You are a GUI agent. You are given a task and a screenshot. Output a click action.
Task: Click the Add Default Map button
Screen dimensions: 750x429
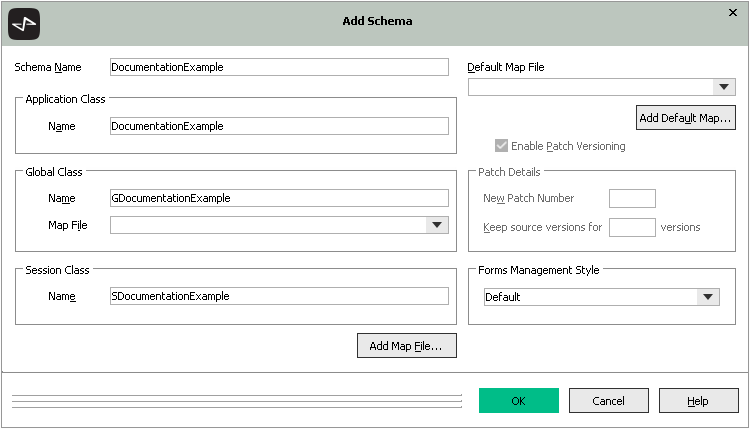point(686,118)
